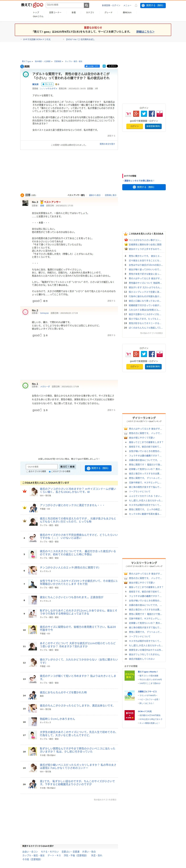Focus the header Q&Aを検索 search field
This screenshot has width=186, height=868.
64,5
